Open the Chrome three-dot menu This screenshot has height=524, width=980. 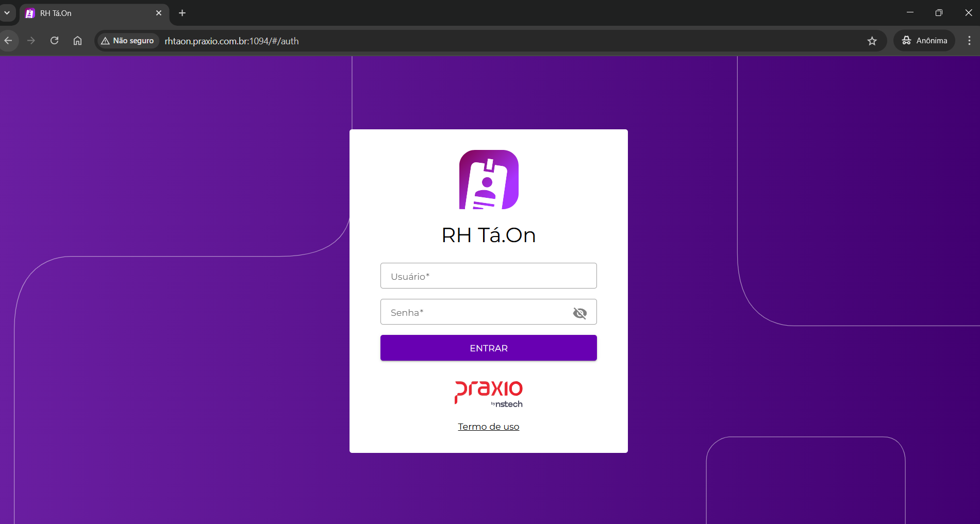[969, 41]
